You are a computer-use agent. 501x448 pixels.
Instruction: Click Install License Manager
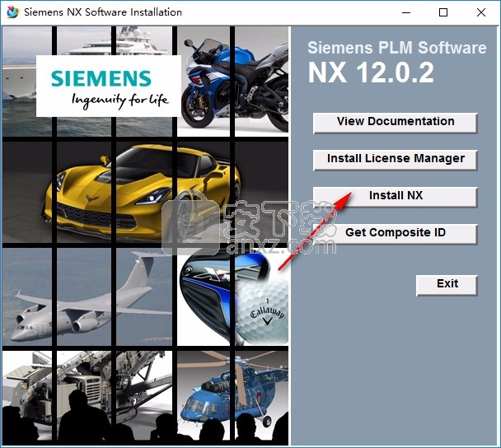click(396, 160)
